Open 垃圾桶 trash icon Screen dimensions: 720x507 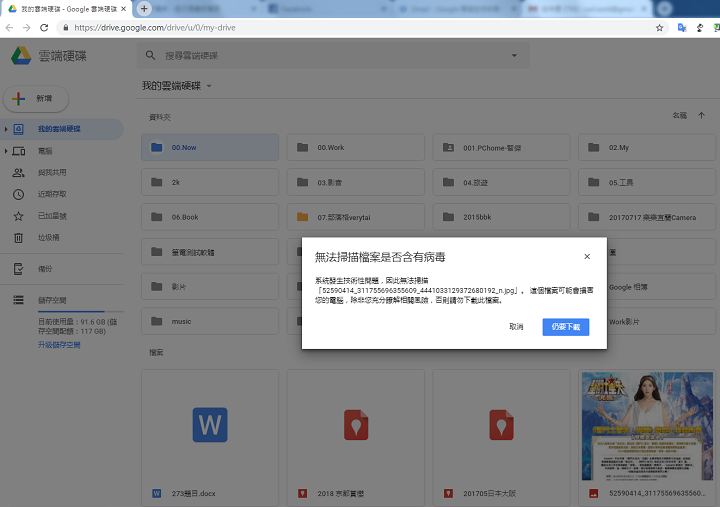[18, 237]
